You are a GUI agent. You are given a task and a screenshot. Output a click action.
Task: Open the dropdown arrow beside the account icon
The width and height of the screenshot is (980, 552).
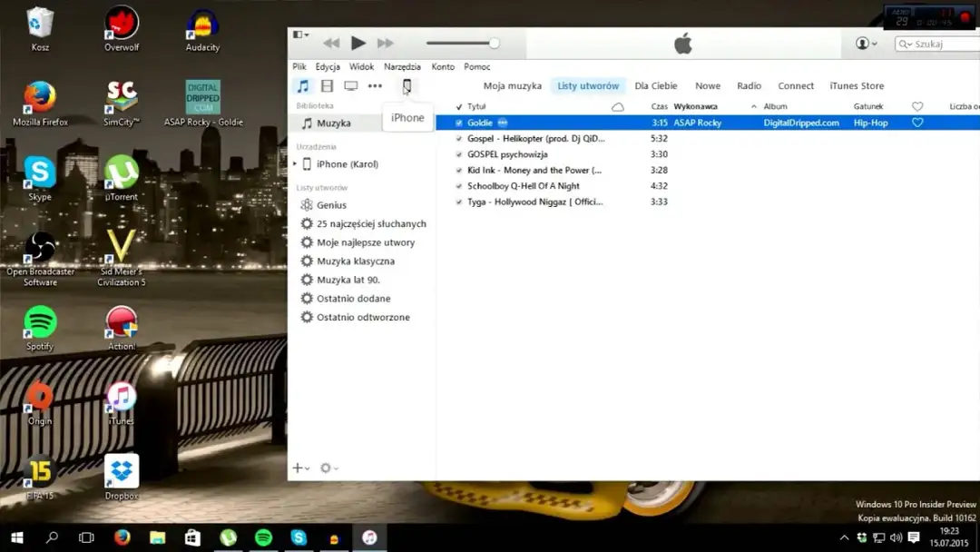[x=873, y=44]
